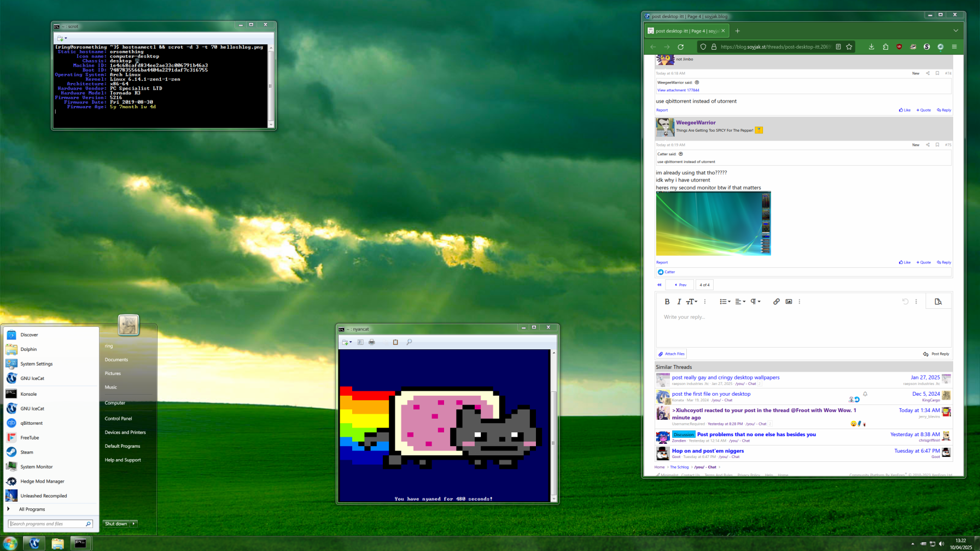The width and height of the screenshot is (980, 551).
Task: Insert an image in the reply editor
Action: coord(789,302)
